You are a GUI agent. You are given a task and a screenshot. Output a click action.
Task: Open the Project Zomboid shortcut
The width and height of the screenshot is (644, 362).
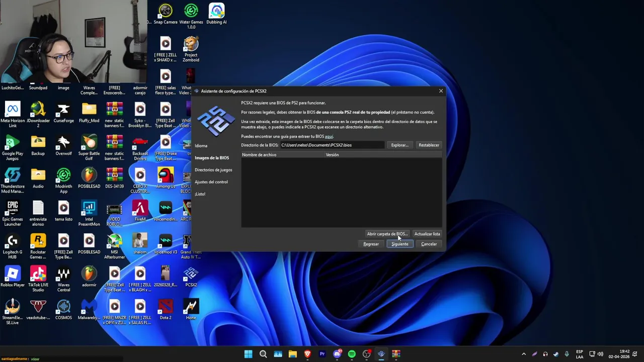pos(191,49)
